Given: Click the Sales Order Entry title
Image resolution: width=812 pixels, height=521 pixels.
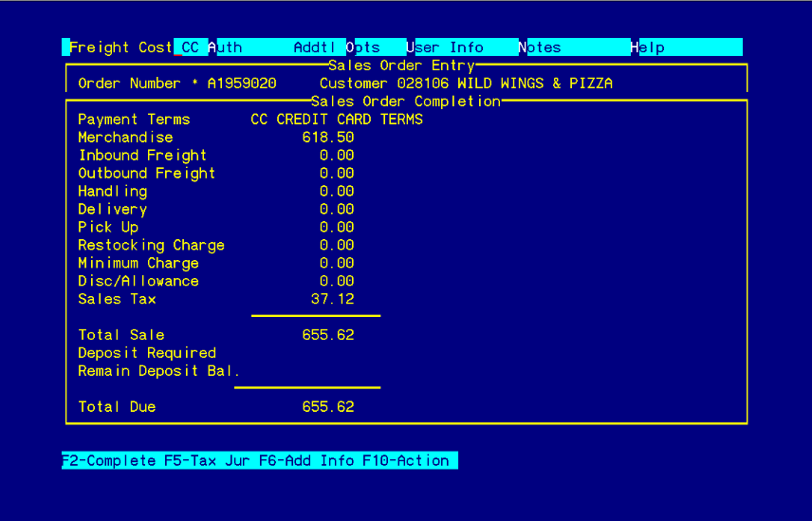Looking at the screenshot, I should [x=402, y=65].
